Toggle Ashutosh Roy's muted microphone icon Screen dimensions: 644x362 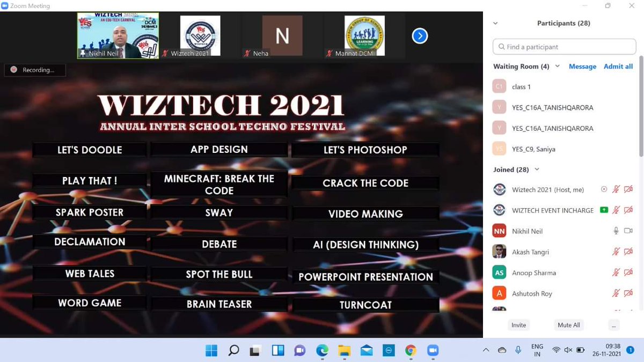pyautogui.click(x=616, y=293)
